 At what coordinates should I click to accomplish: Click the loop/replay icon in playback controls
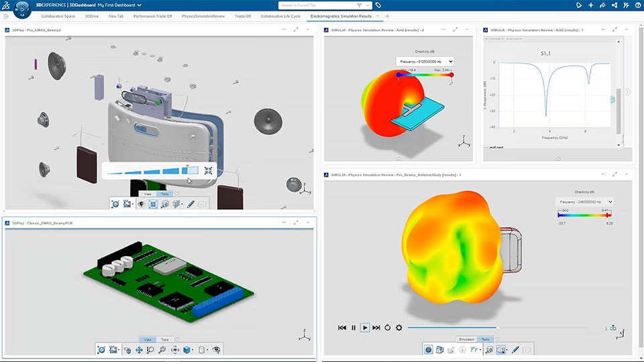(387, 328)
